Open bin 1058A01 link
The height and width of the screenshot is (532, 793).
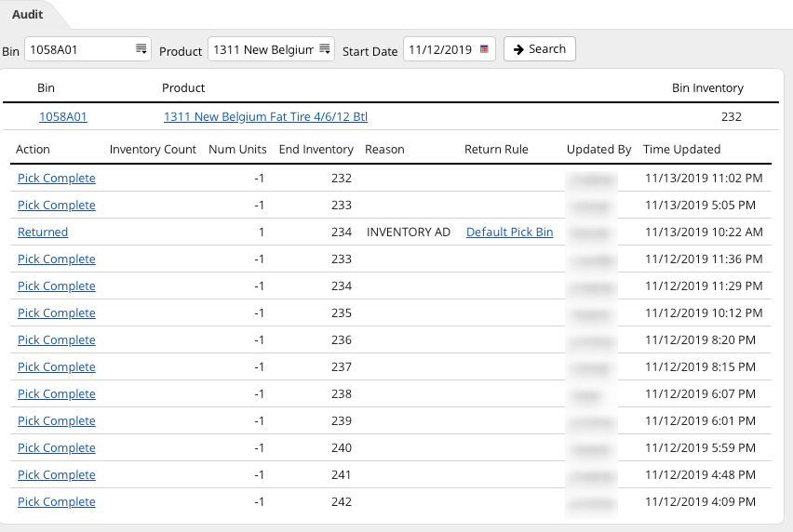point(63,117)
